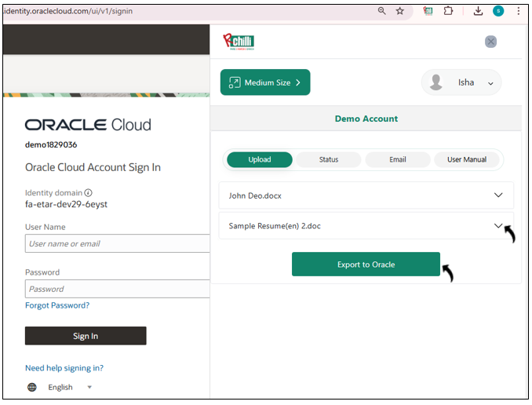Expand the John Deo.docx row
The image size is (532, 405).
497,195
